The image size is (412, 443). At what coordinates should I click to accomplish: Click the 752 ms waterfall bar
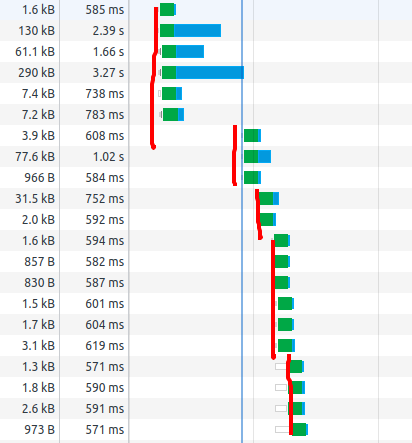269,199
